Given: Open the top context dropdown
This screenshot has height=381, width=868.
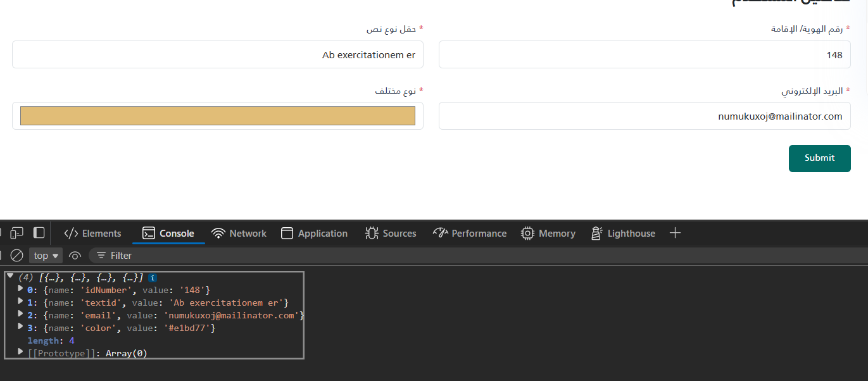Looking at the screenshot, I should coord(46,256).
